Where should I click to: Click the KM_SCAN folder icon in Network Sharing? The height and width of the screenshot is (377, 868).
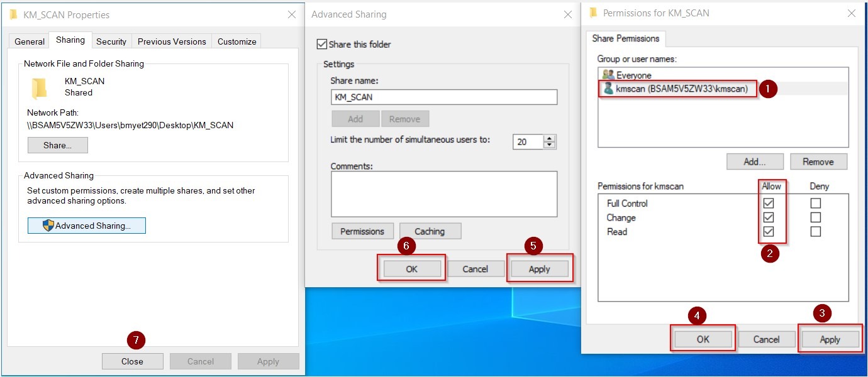pyautogui.click(x=40, y=89)
